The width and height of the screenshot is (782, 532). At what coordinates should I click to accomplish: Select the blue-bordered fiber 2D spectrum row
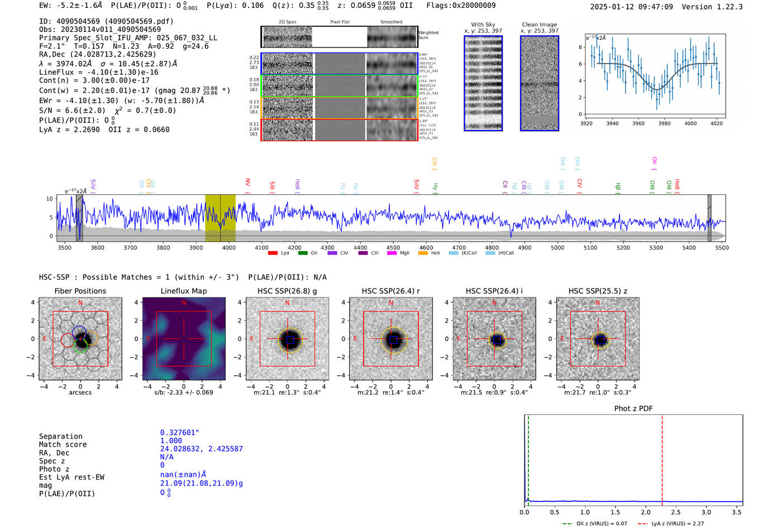(339, 64)
